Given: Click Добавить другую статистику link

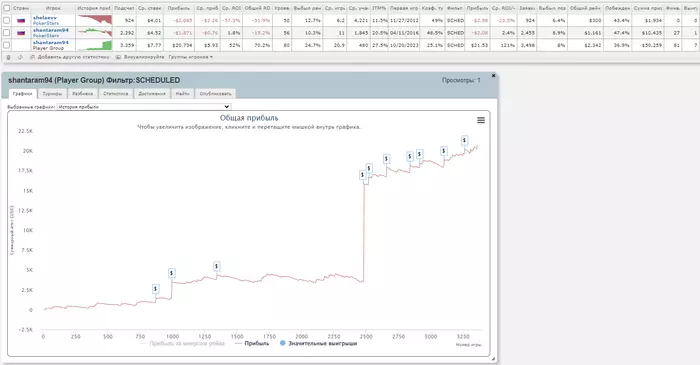Looking at the screenshot, I should click(70, 57).
